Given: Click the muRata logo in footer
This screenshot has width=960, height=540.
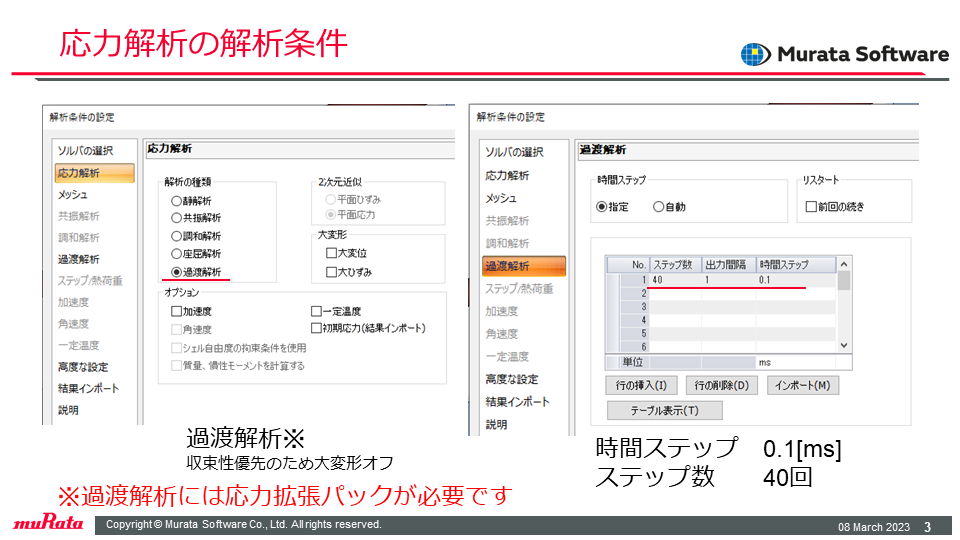Looking at the screenshot, I should point(48,523).
